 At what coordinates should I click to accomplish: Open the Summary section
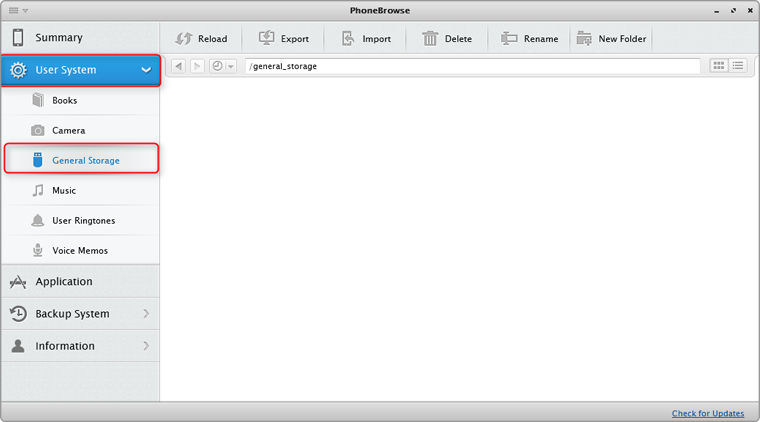(x=59, y=38)
